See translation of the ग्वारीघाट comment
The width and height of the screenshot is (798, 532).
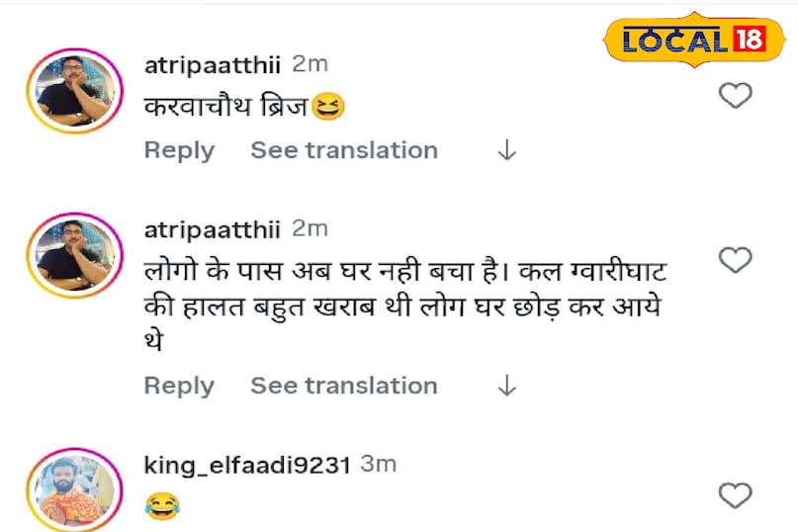[343, 386]
